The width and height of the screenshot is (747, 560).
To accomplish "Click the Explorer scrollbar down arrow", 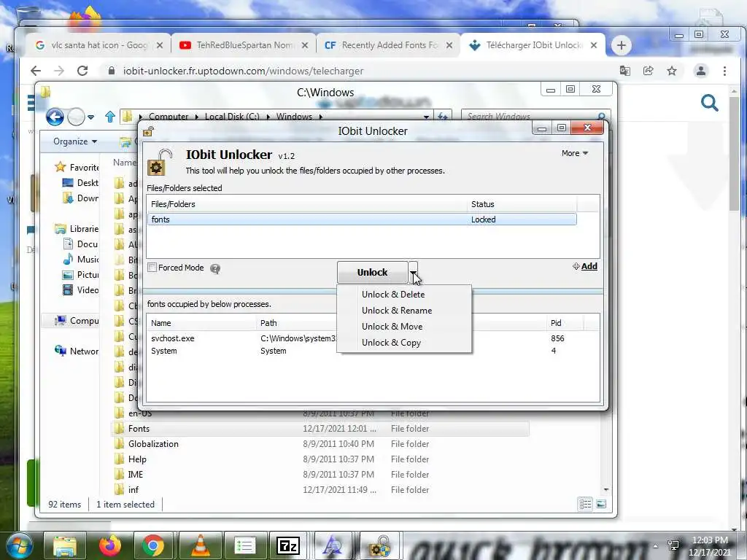I will point(606,489).
